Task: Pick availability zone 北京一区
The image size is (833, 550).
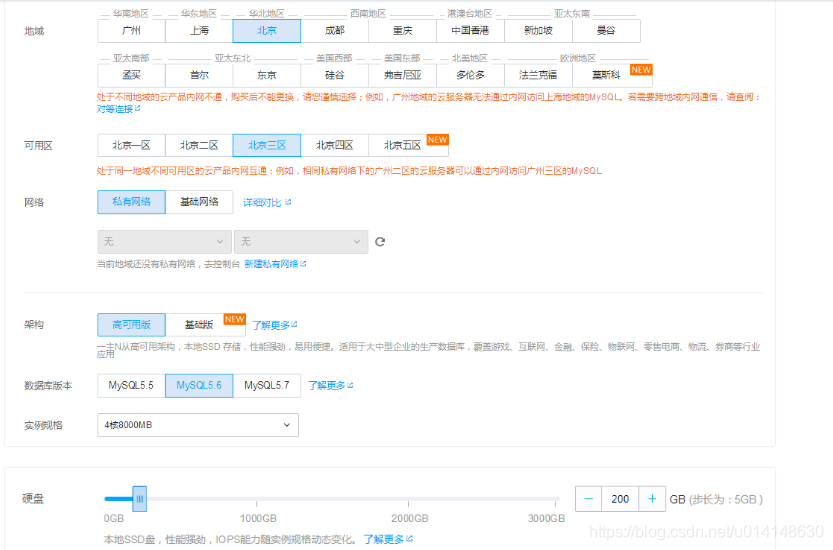Action: click(x=131, y=146)
